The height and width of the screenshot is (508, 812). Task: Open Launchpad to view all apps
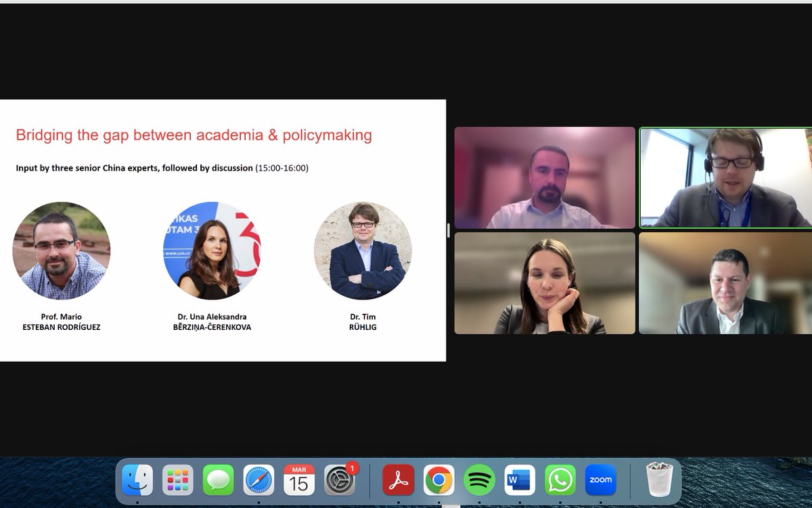[x=177, y=480]
